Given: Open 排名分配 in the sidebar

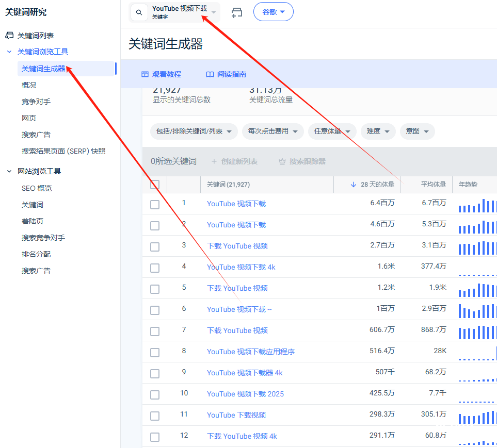Looking at the screenshot, I should pos(36,254).
